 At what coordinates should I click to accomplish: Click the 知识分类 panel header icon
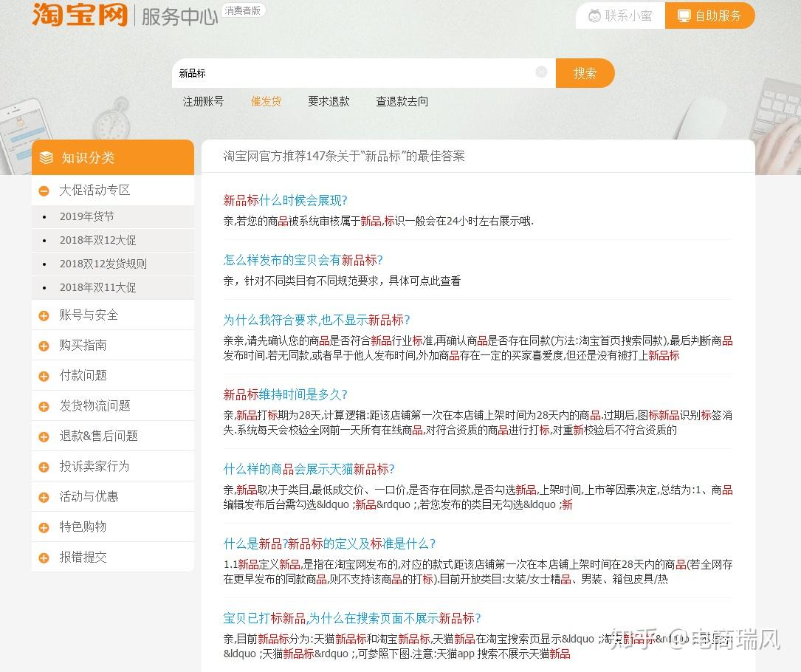pyautogui.click(x=46, y=157)
